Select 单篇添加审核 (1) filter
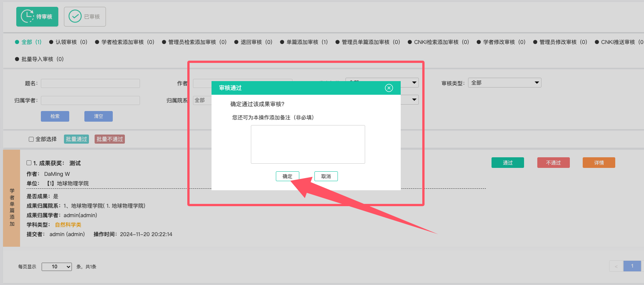This screenshot has width=644, height=285. click(x=304, y=42)
